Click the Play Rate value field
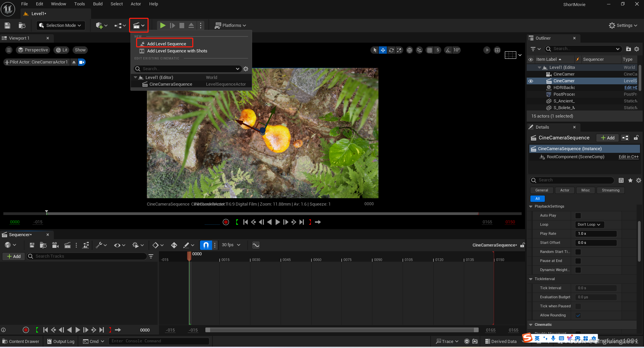This screenshot has width=644, height=348. tap(596, 234)
